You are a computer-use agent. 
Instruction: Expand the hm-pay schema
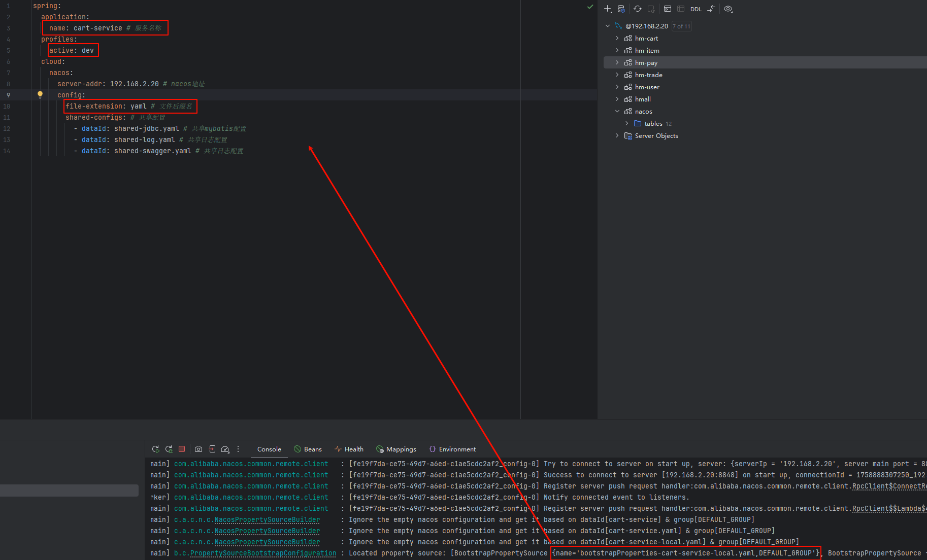coord(617,62)
